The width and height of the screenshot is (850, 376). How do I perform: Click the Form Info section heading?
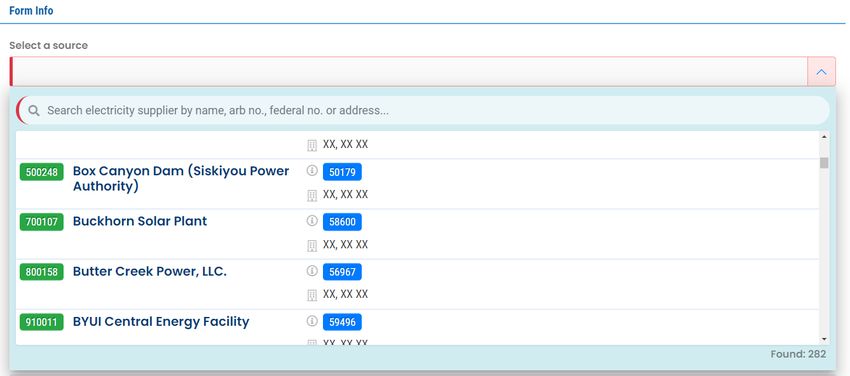pos(31,10)
